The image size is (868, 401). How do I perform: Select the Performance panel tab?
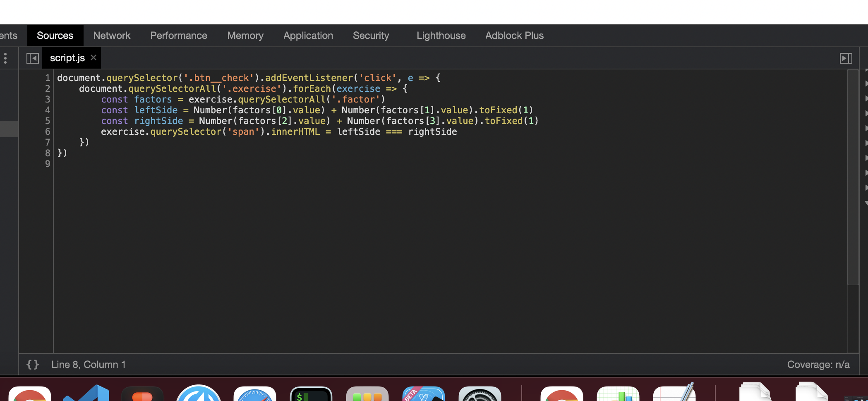point(179,36)
